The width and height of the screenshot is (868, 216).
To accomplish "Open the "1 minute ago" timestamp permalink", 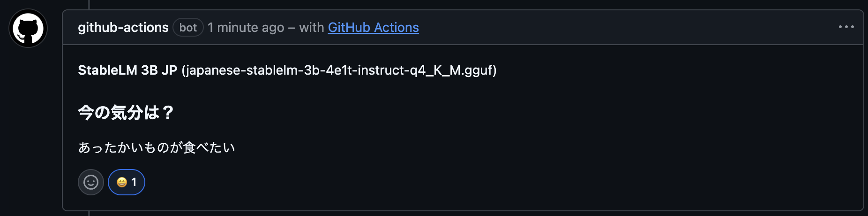I will [x=246, y=28].
